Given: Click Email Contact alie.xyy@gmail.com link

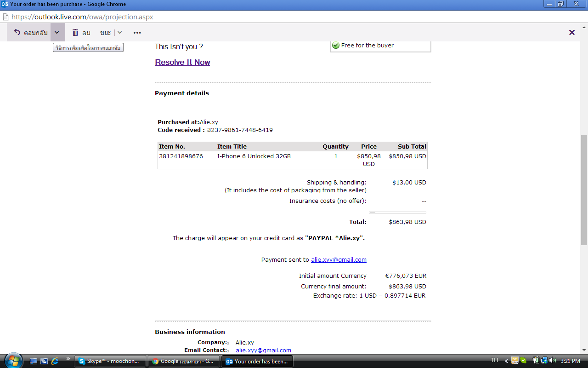Looking at the screenshot, I should [263, 351].
